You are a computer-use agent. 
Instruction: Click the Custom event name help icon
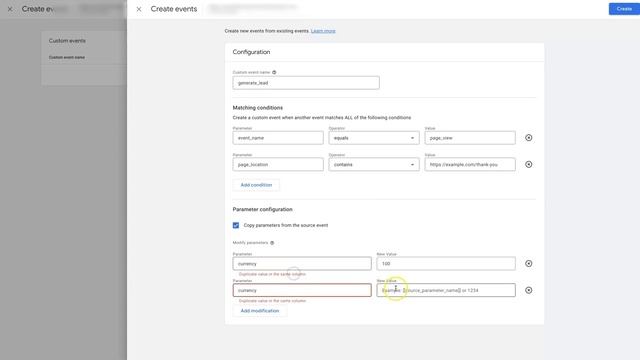pyautogui.click(x=274, y=72)
